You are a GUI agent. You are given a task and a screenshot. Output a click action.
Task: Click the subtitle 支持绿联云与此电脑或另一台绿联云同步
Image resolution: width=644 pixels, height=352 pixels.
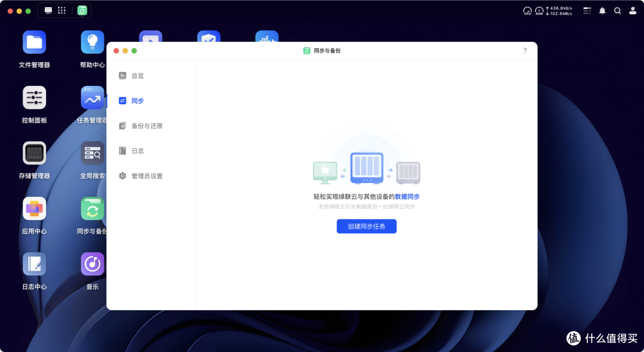pos(366,206)
